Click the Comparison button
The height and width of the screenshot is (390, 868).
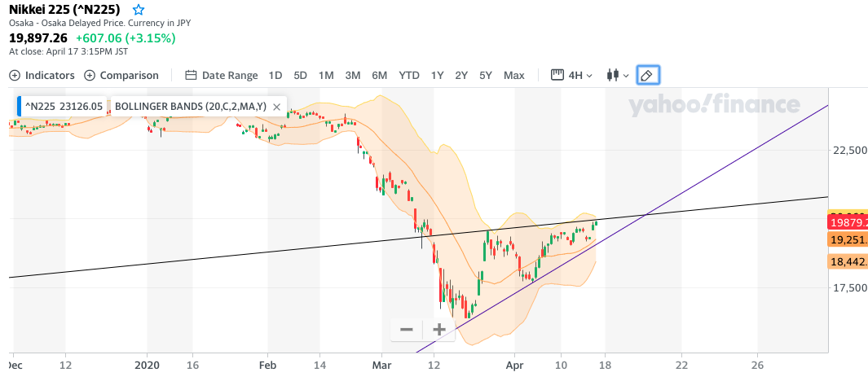(121, 76)
